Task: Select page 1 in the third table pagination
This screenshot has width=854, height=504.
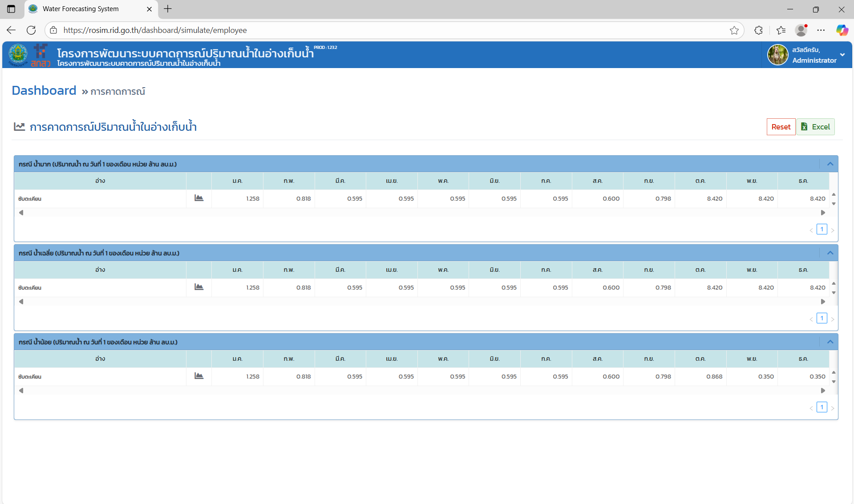Action: coord(822,407)
